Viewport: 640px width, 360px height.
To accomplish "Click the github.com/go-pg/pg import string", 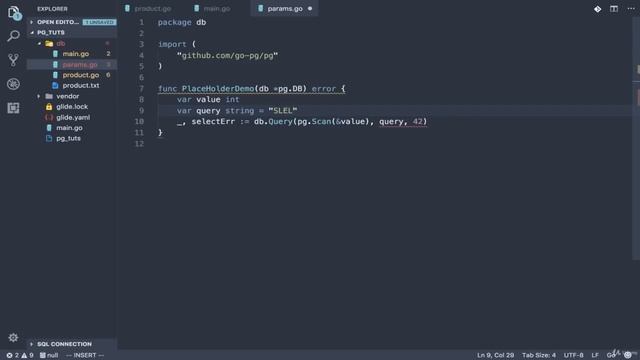I will 227,56.
